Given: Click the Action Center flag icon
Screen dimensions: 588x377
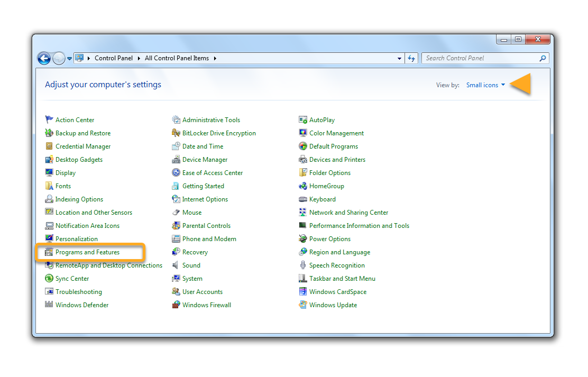Looking at the screenshot, I should (49, 120).
